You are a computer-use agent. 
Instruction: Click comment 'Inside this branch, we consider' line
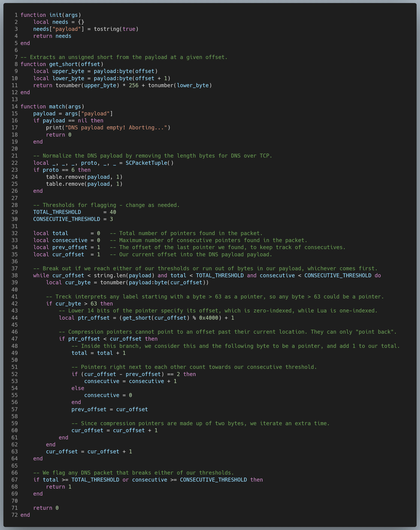coord(236,346)
